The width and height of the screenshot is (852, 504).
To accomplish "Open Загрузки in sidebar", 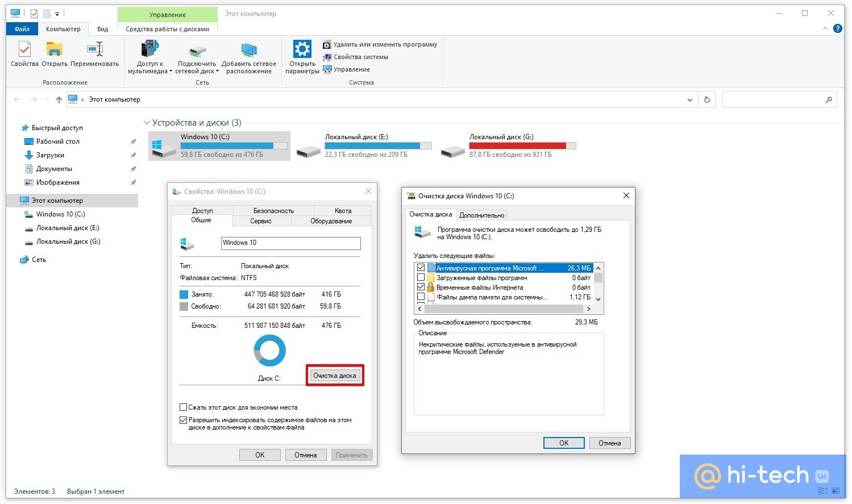I will [x=50, y=155].
